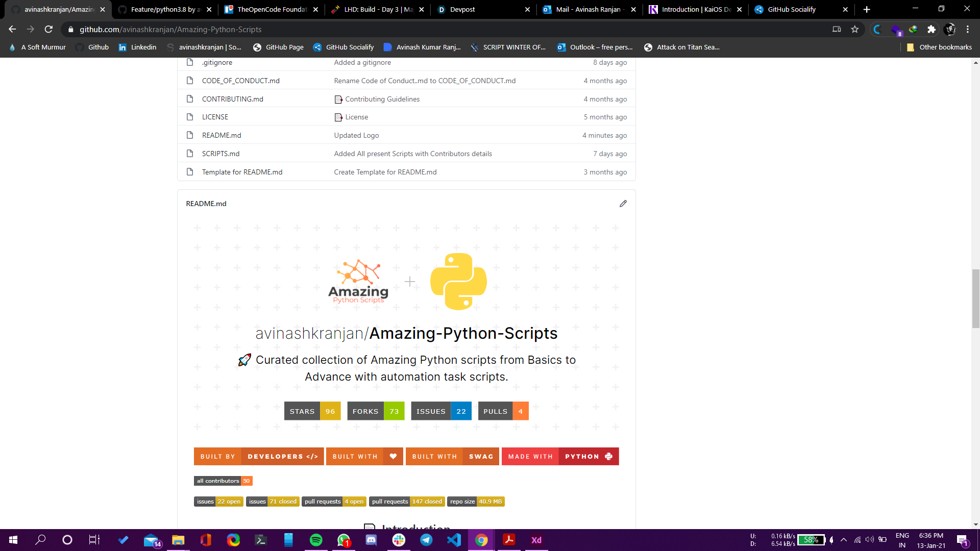Open the new tab plus button
This screenshot has width=980, height=551.
click(867, 9)
